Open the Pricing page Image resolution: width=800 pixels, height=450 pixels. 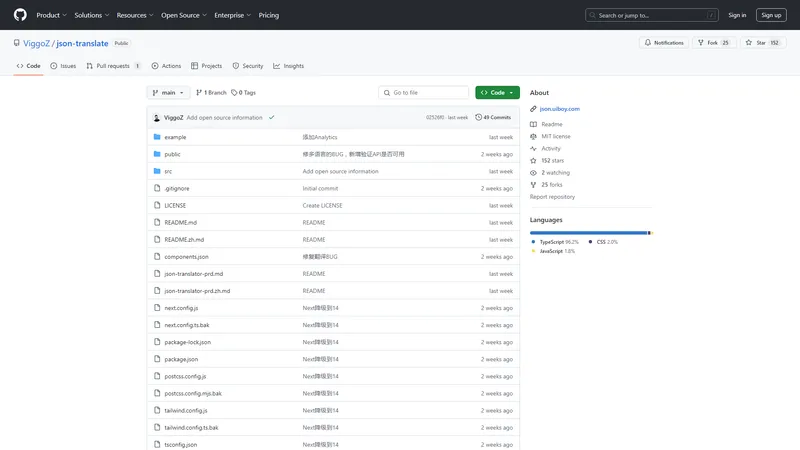point(268,15)
